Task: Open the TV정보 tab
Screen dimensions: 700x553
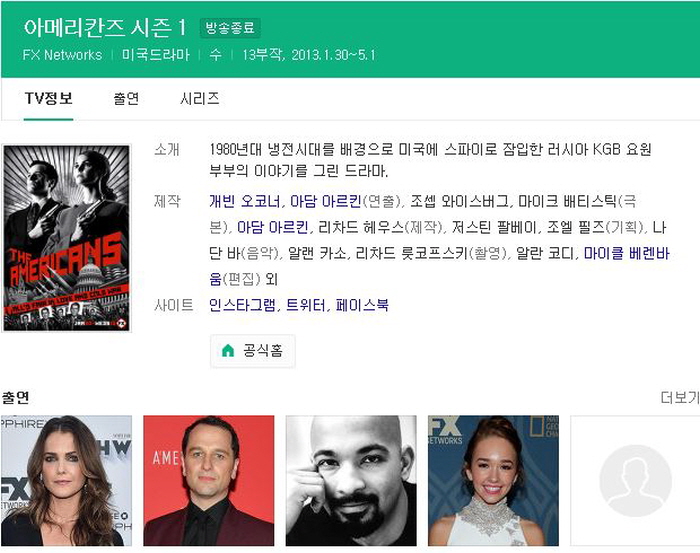Action: point(48,98)
